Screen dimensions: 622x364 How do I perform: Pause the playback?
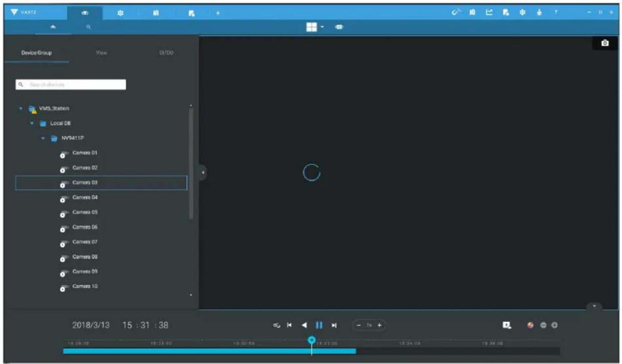[319, 325]
